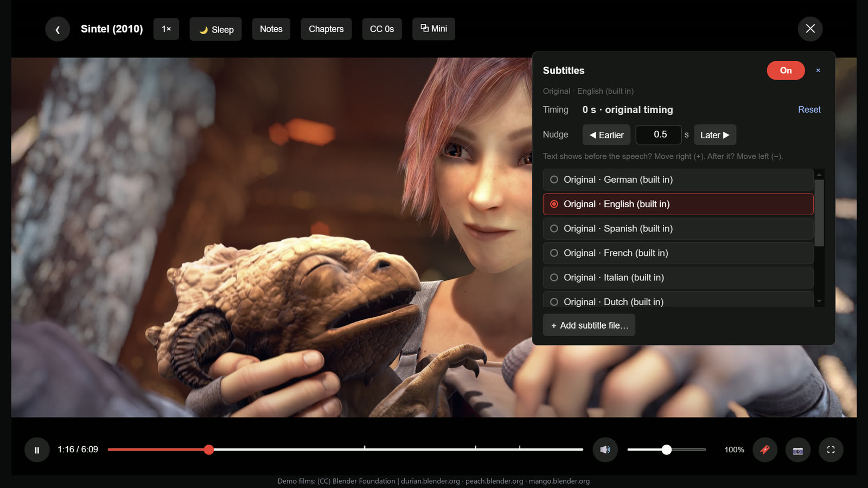Viewport: 868px width, 488px height.
Task: Reset subtitle timing
Action: click(x=809, y=110)
